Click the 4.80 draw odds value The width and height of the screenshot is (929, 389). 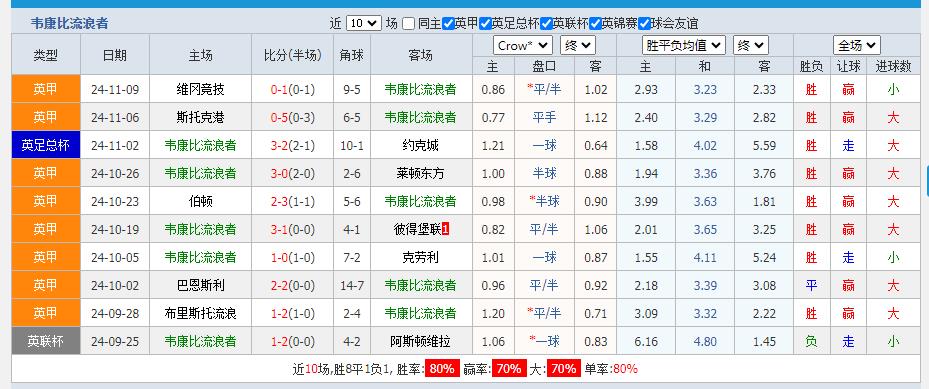tap(705, 342)
